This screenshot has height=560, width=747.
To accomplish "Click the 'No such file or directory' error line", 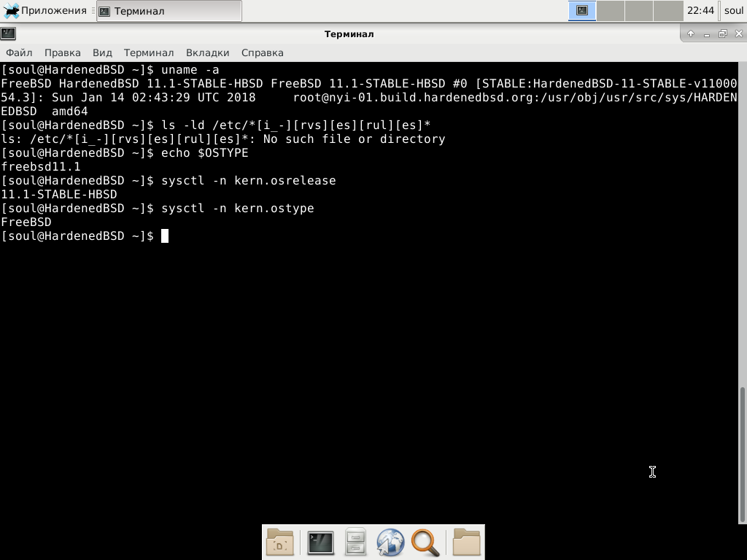I will click(x=223, y=139).
